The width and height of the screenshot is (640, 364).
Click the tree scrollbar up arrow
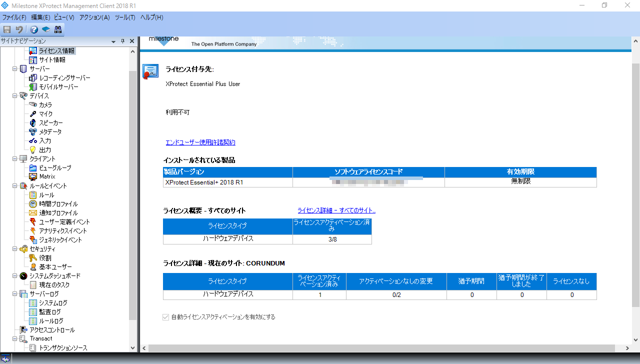(x=132, y=51)
